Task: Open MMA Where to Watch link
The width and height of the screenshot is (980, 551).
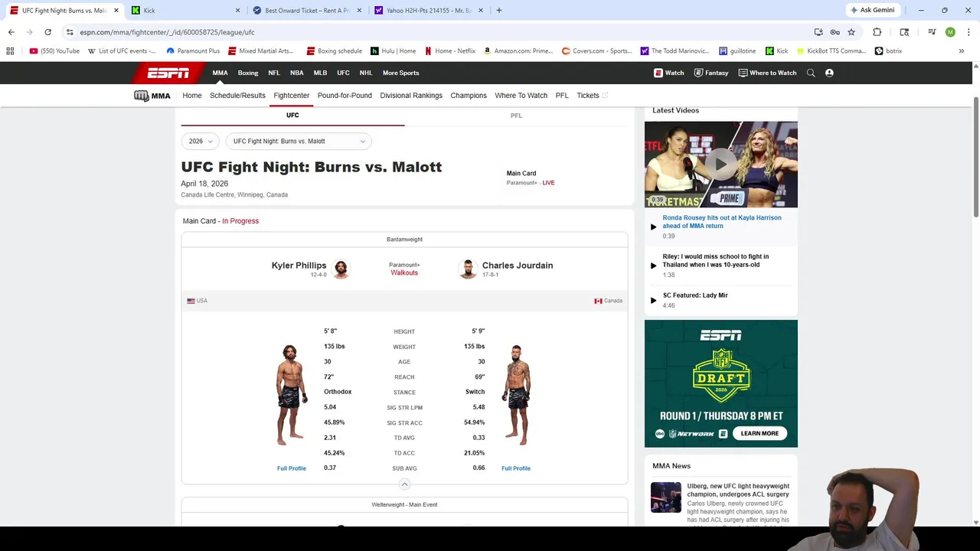Action: coord(521,96)
